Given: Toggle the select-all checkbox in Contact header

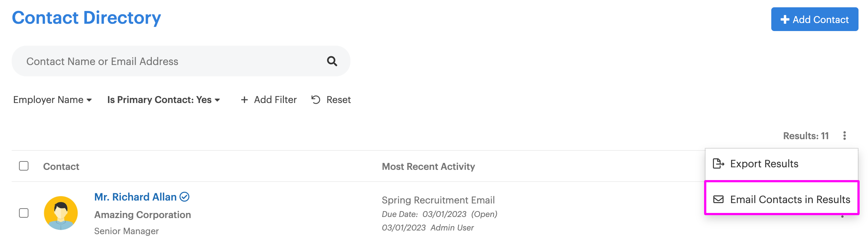Looking at the screenshot, I should point(24,166).
